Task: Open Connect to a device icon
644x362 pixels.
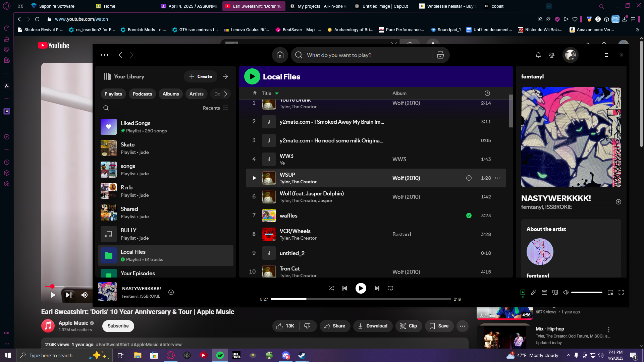Action: (x=555, y=292)
